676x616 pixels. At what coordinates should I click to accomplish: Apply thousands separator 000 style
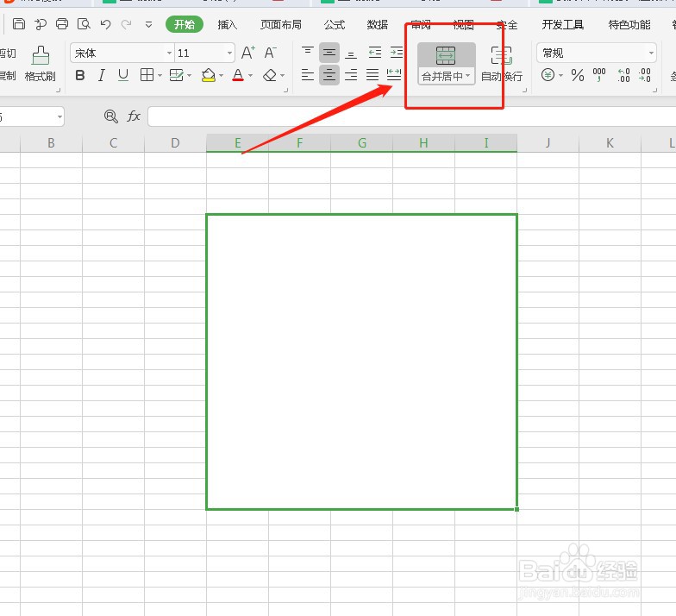pyautogui.click(x=599, y=75)
